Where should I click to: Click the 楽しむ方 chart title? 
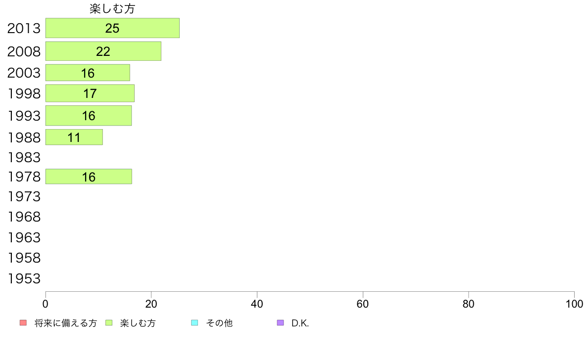[112, 8]
